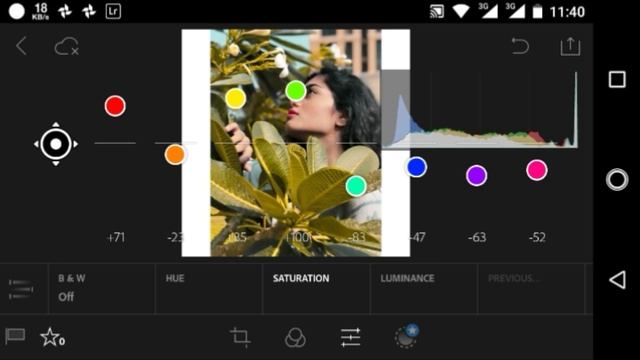Tap the Lr notification icon in status bar
The image size is (640, 360).
tap(113, 11)
